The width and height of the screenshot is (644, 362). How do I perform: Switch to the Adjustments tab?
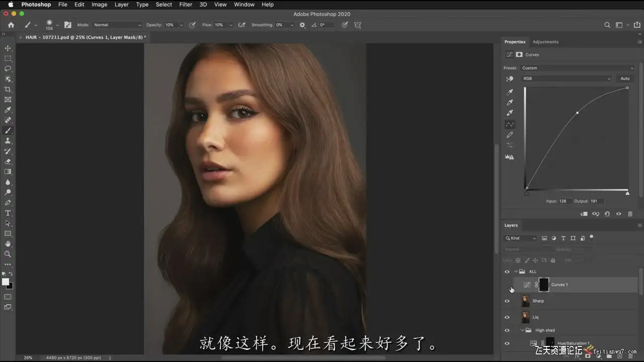(x=545, y=42)
